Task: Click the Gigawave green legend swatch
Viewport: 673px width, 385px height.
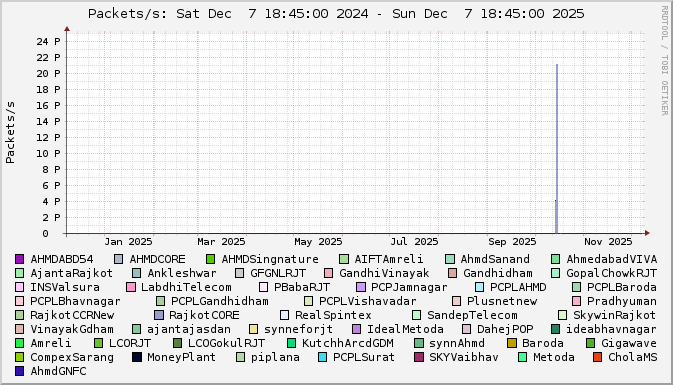Action: [x=590, y=343]
